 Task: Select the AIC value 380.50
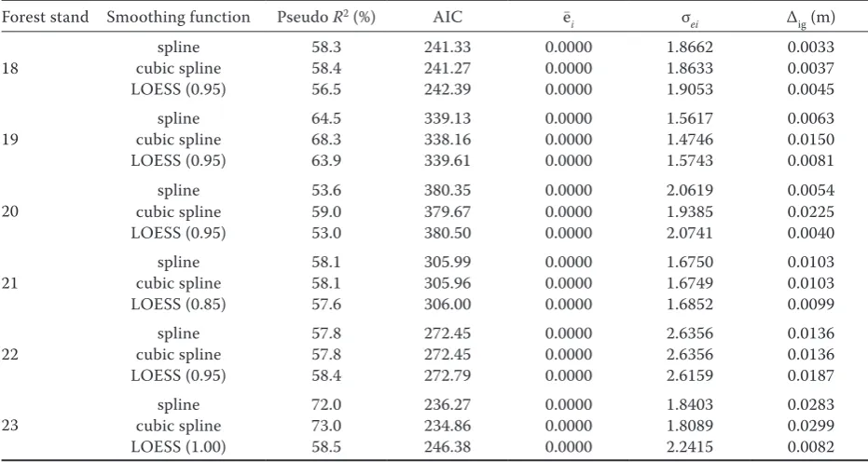click(x=448, y=234)
